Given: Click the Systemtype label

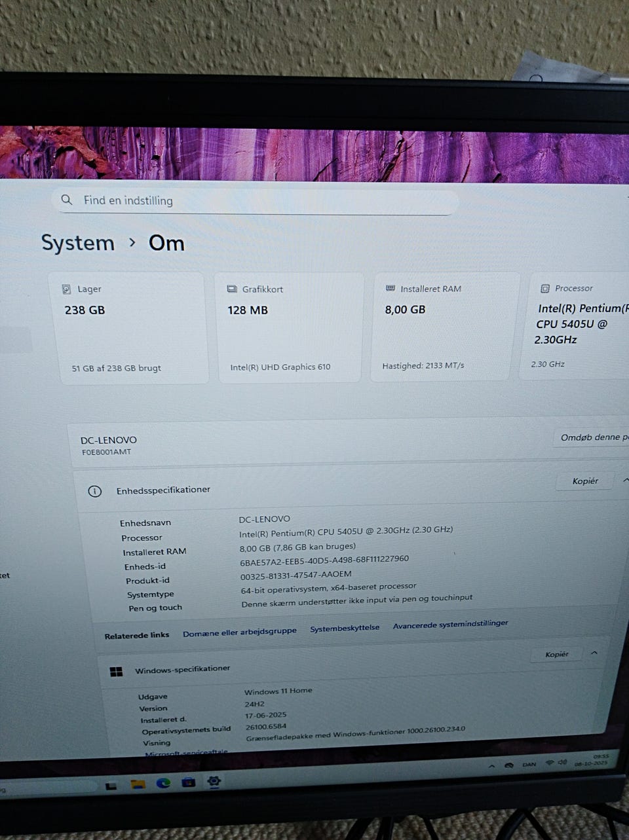Looking at the screenshot, I should [151, 594].
